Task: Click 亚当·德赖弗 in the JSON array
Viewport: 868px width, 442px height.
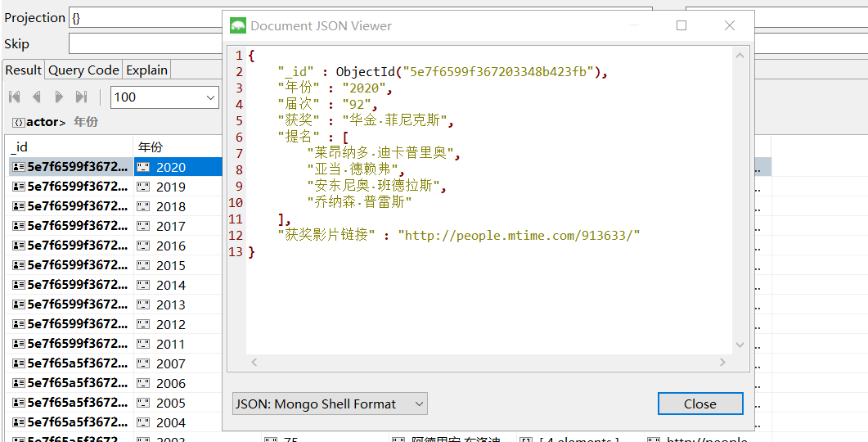Action: click(x=353, y=170)
